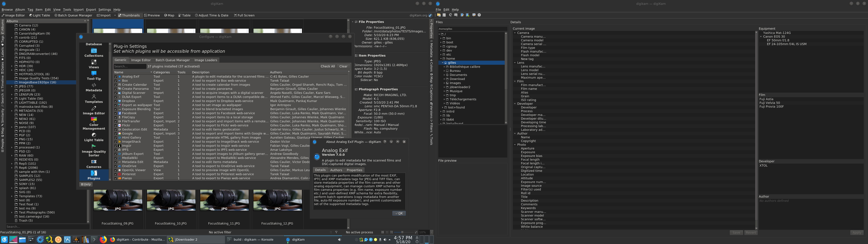
Task: Open the Templates configuration page
Action: (x=94, y=99)
